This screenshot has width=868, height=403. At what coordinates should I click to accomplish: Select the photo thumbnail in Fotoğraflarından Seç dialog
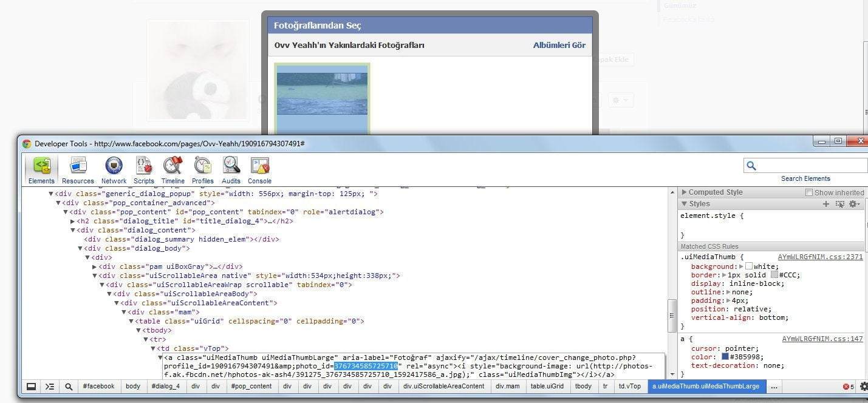[x=322, y=98]
